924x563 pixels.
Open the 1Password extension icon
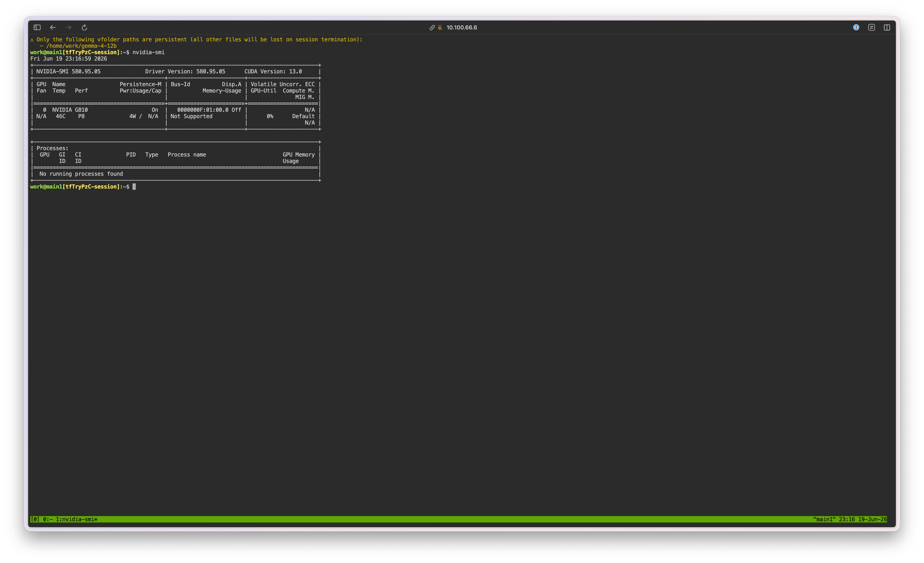pos(856,27)
